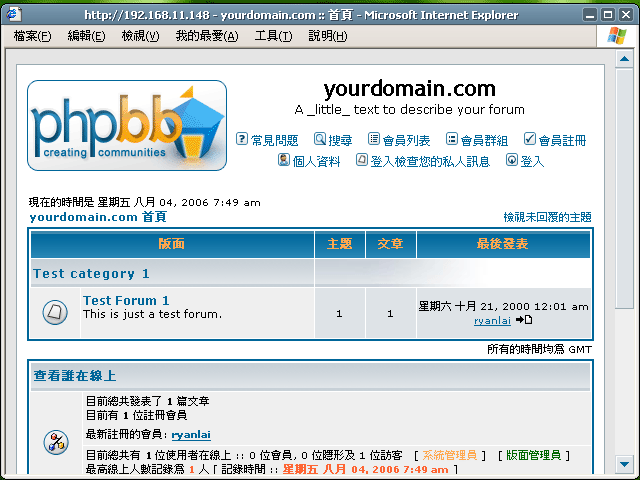Click the 查看誰在線上 heading link

pyautogui.click(x=75, y=376)
